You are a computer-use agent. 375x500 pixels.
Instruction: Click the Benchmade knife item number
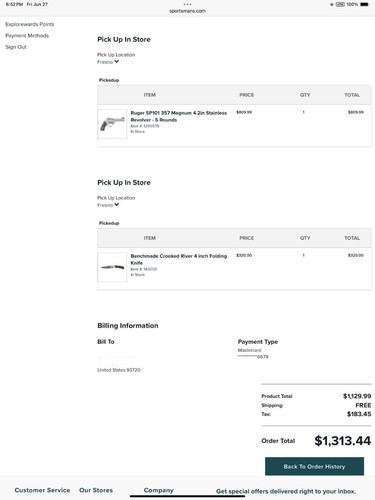(144, 269)
